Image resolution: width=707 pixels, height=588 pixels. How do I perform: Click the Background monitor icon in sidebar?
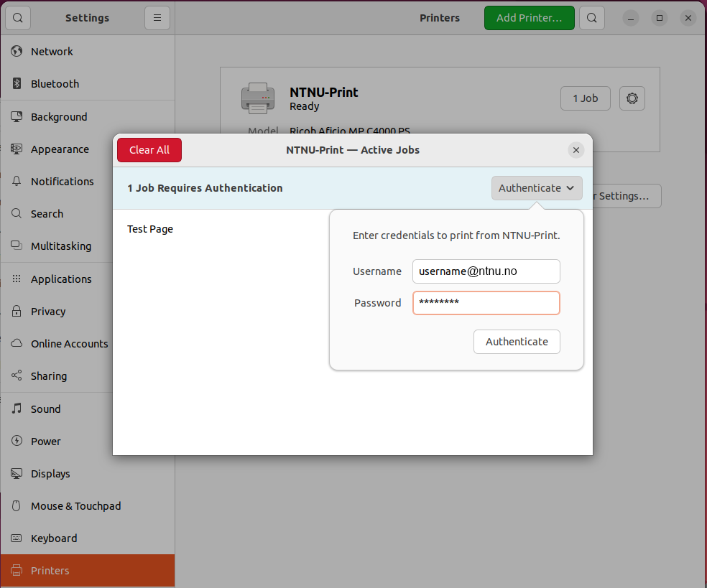tap(17, 117)
